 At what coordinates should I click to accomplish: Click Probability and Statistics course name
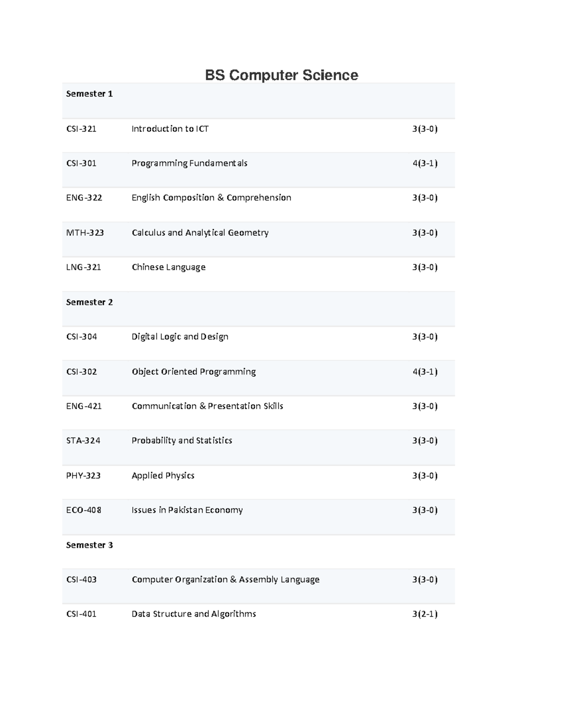[182, 441]
